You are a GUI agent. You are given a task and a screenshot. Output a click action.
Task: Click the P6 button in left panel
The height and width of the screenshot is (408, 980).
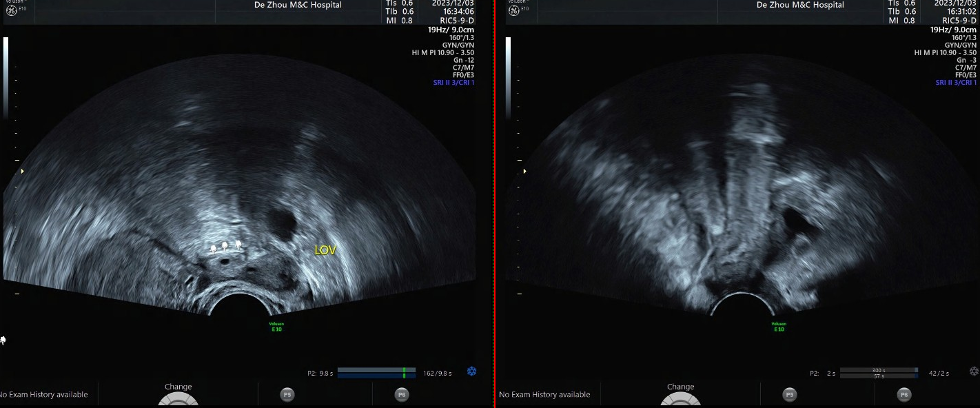point(402,395)
